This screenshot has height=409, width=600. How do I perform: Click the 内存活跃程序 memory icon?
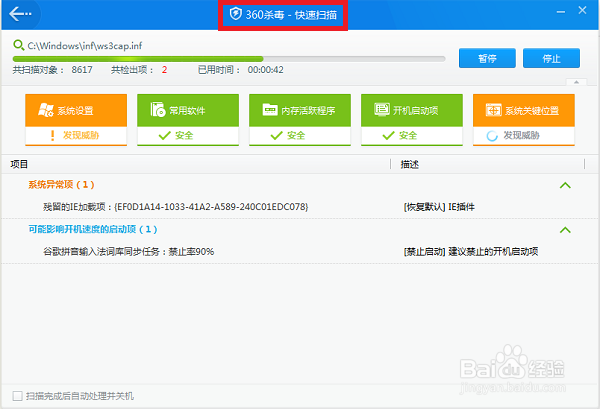(x=270, y=110)
